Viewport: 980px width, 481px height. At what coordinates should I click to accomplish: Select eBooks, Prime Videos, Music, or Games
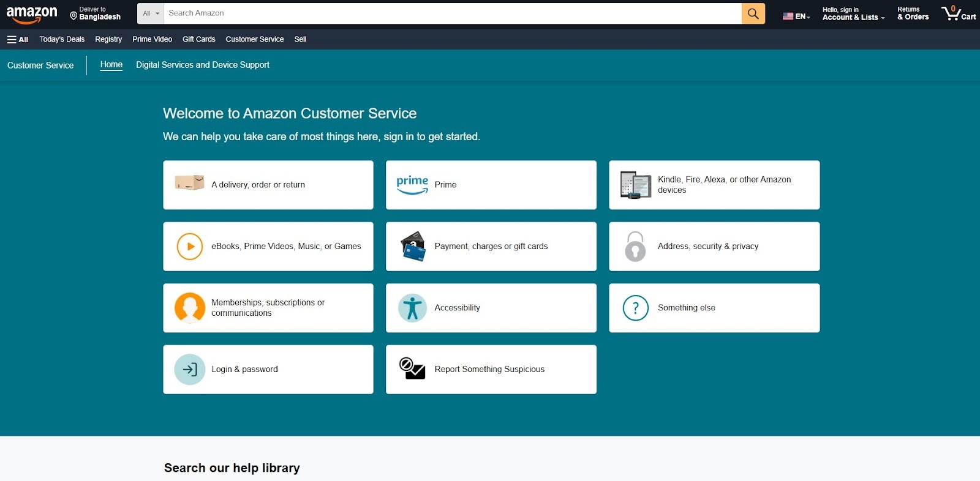pos(286,246)
